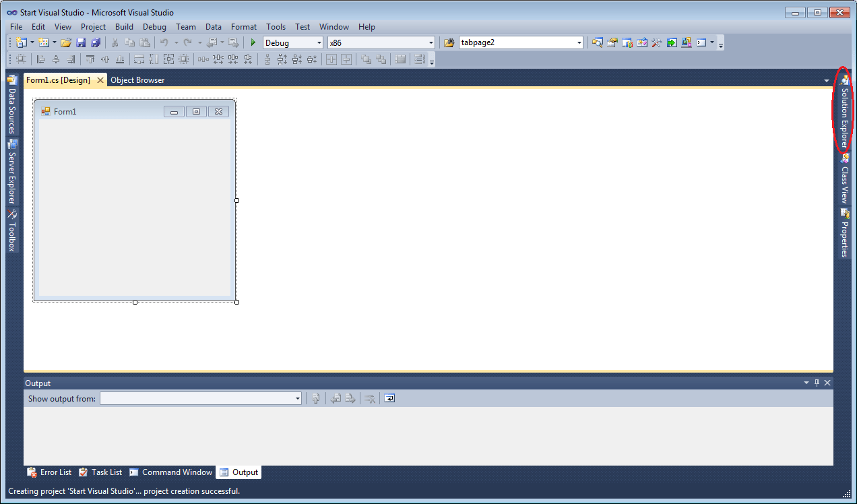Open the Undo history dropdown arrow

pyautogui.click(x=176, y=42)
